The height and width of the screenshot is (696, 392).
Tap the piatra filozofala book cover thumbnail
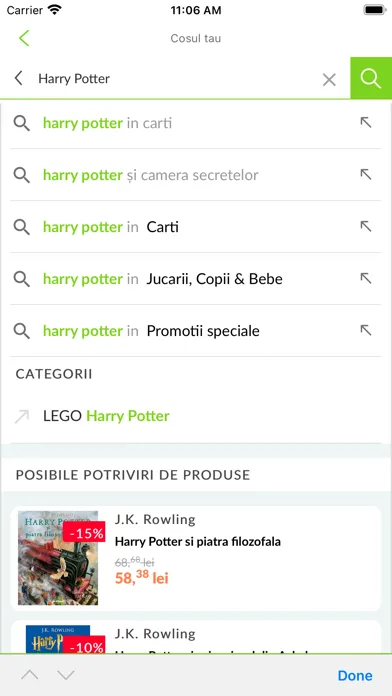58,558
